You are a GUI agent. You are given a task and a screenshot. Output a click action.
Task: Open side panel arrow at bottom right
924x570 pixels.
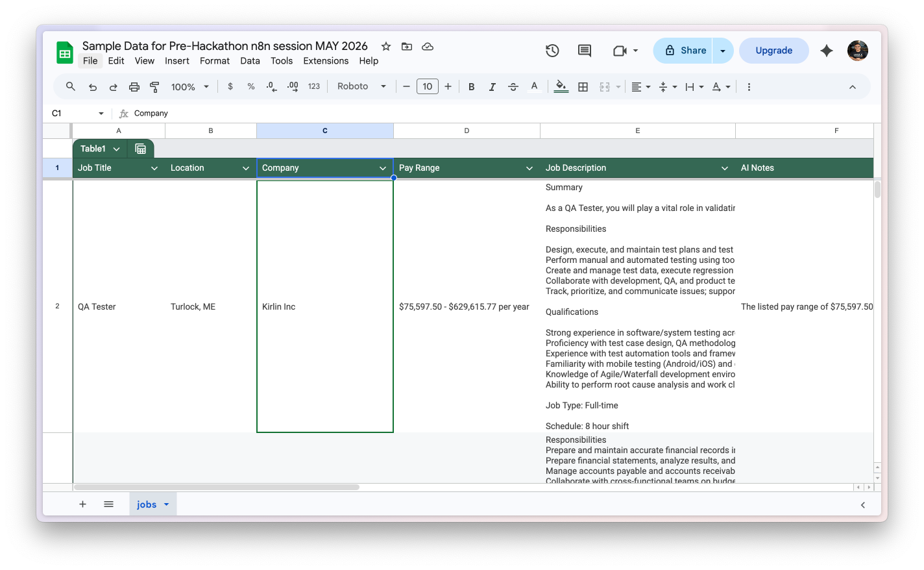862,505
